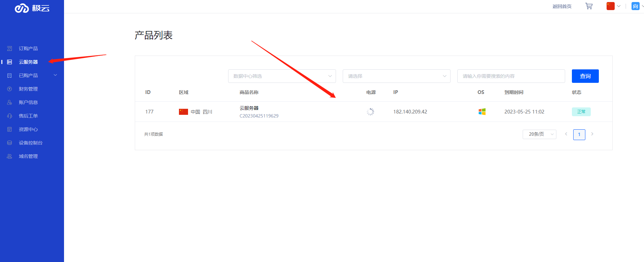This screenshot has width=644, height=262.
Task: Click the power status spinner icon
Action: tap(370, 112)
